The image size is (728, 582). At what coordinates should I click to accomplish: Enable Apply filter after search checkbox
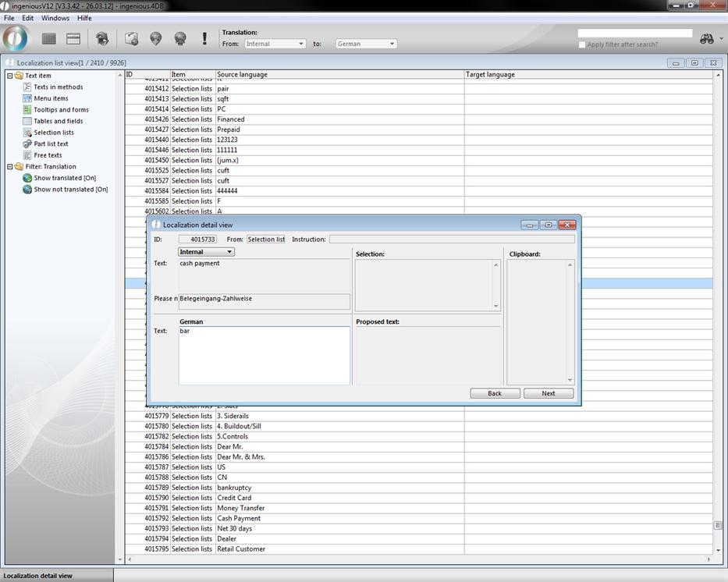[x=582, y=44]
